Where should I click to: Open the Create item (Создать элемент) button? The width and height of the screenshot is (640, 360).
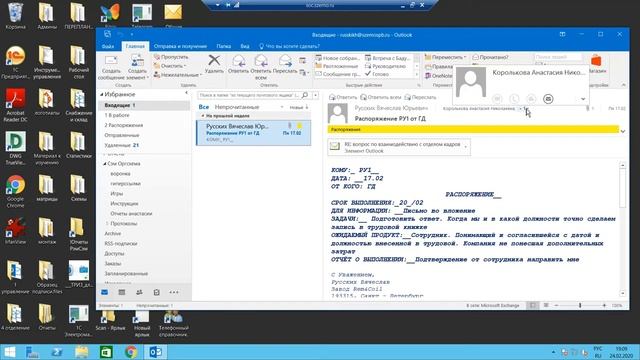tap(138, 68)
